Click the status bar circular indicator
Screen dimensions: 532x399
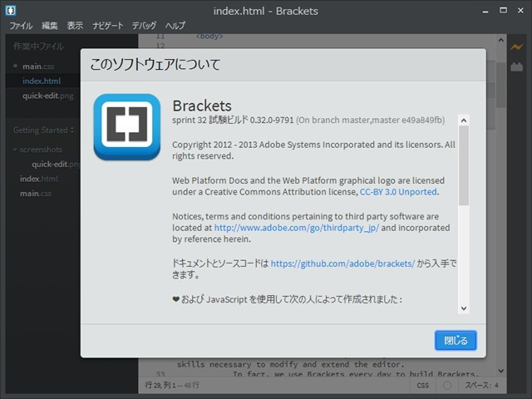(x=447, y=385)
